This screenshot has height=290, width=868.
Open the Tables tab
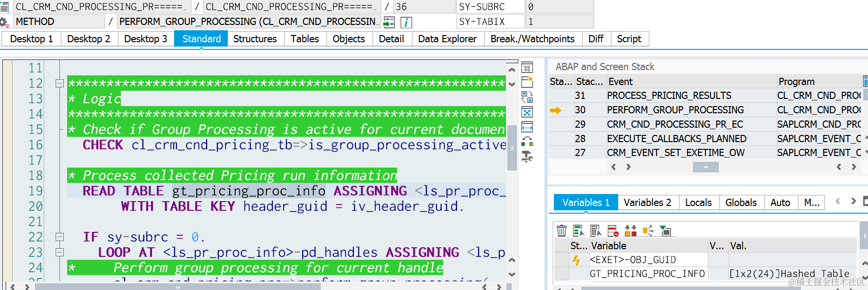tap(305, 39)
